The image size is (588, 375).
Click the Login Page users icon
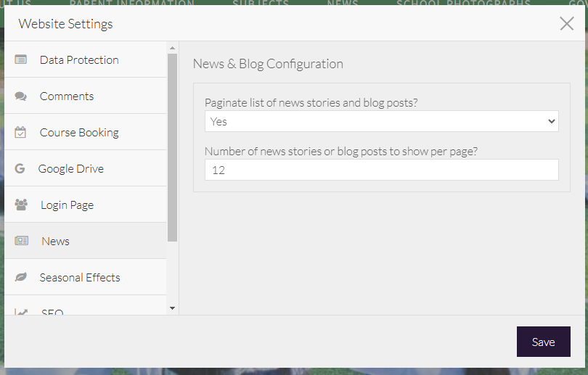(21, 205)
